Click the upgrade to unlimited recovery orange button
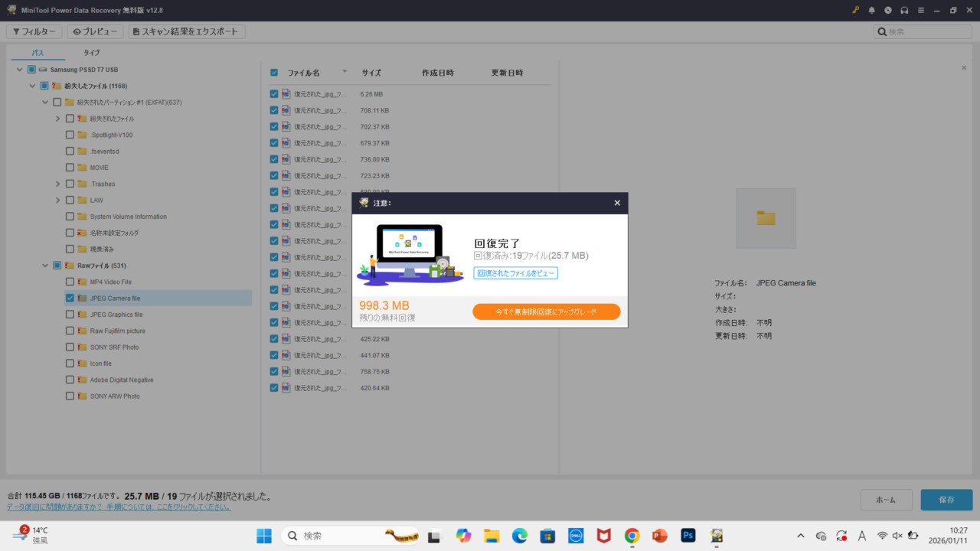 [546, 311]
